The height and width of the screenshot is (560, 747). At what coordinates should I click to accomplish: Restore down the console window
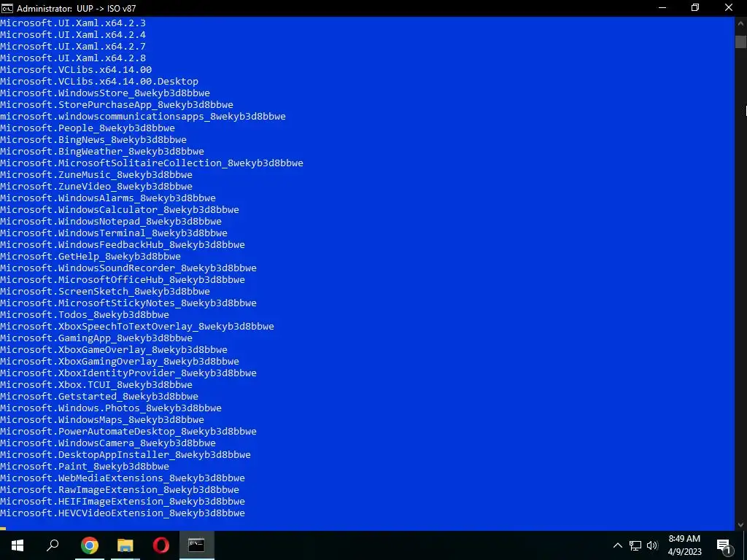[x=695, y=8]
